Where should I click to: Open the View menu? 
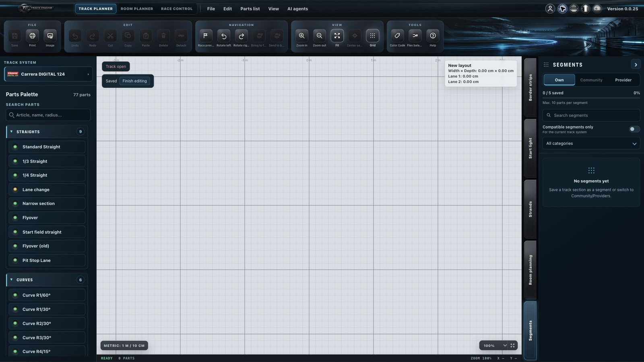pos(273,8)
